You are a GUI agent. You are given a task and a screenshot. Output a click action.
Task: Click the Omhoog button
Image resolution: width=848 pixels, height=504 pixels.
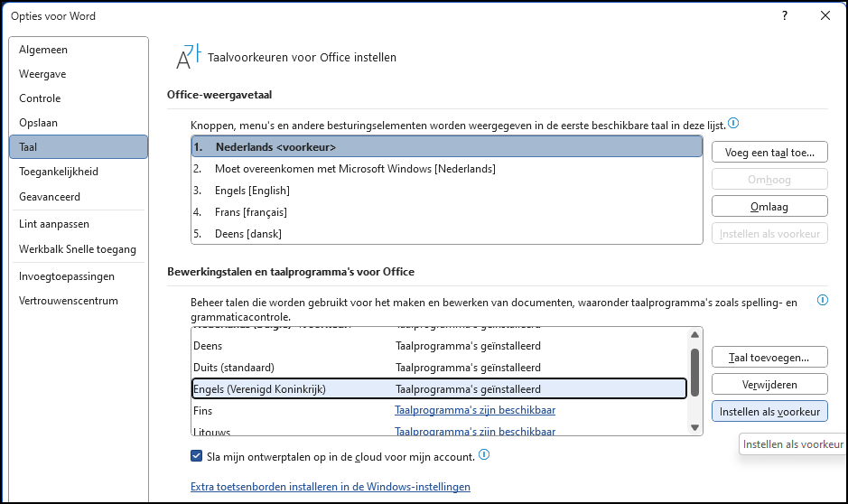tap(769, 180)
